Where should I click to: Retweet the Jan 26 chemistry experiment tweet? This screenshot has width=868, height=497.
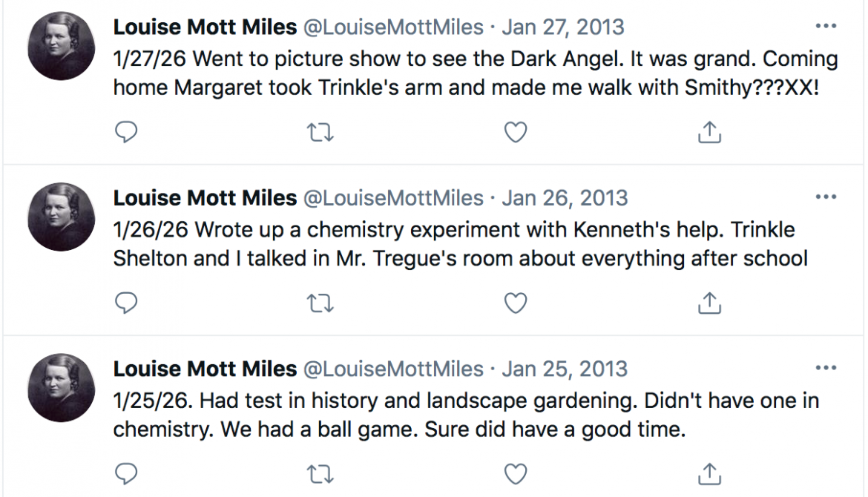(x=320, y=303)
